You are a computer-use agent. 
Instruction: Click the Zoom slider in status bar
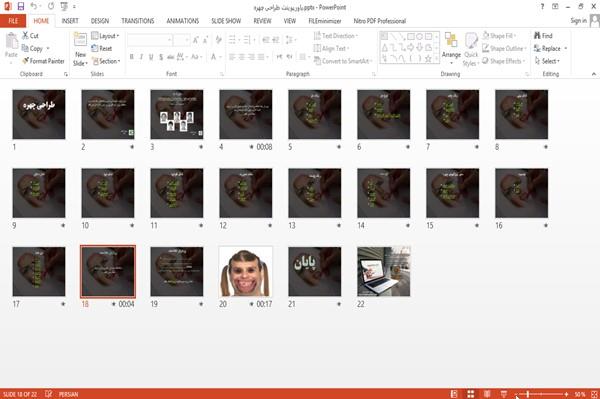point(541,394)
